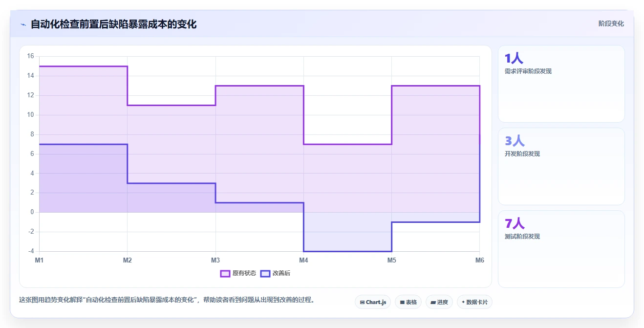Select the 测试阶段发现 card label

click(522, 237)
